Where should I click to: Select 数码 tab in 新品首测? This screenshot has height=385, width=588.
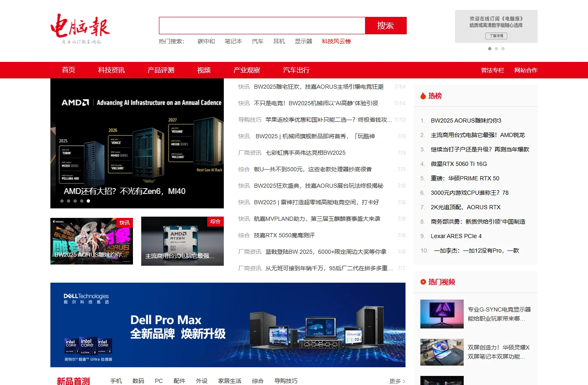point(138,381)
